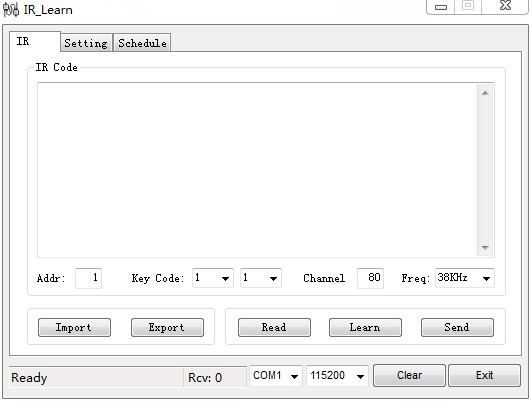Start learning with the Learn button
Viewport: 531px width, 401px height.
click(365, 328)
